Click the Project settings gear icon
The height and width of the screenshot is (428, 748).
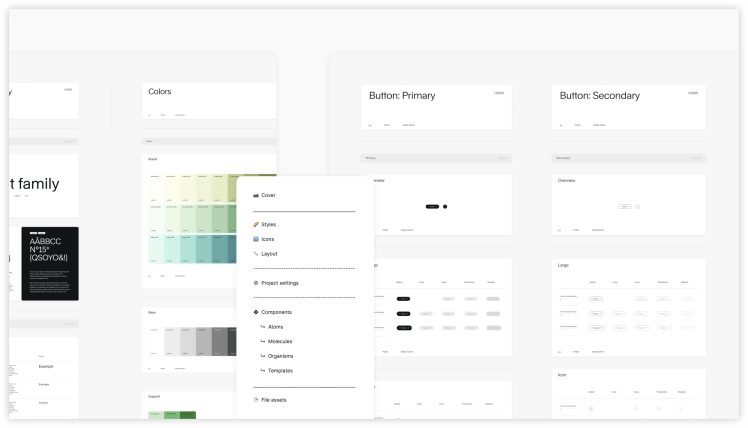tap(257, 283)
